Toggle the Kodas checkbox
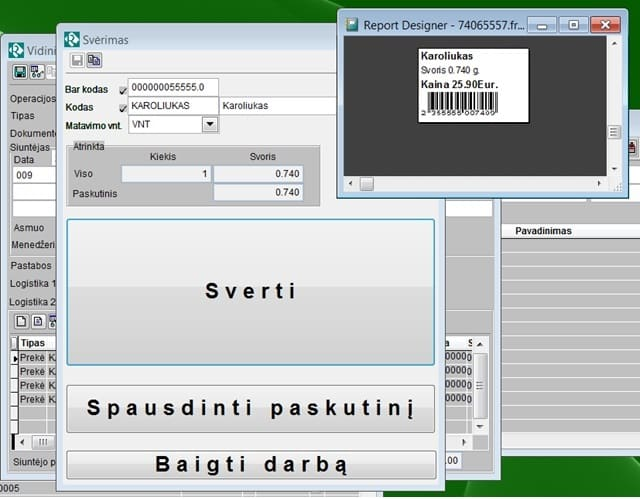 coord(123,107)
